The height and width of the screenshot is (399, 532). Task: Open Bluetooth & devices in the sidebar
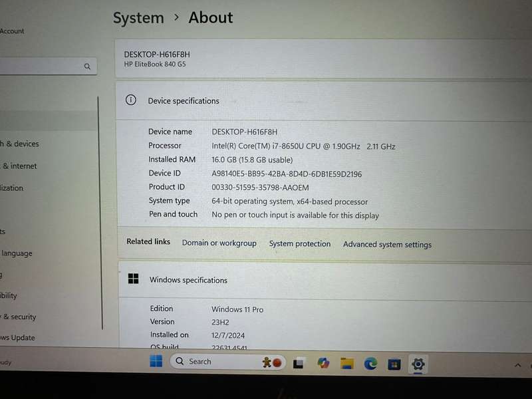click(20, 144)
